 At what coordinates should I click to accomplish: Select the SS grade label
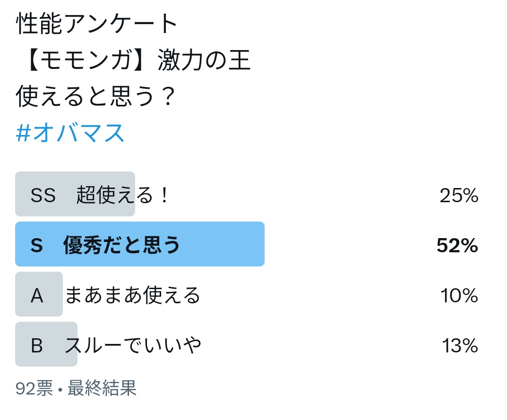43,196
